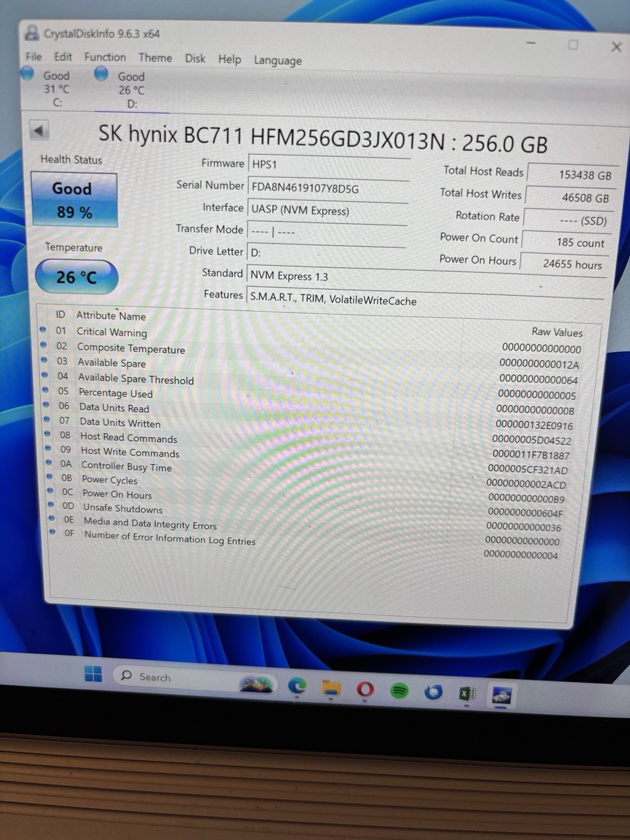This screenshot has width=630, height=840.
Task: Open the Theme menu
Action: [x=155, y=58]
